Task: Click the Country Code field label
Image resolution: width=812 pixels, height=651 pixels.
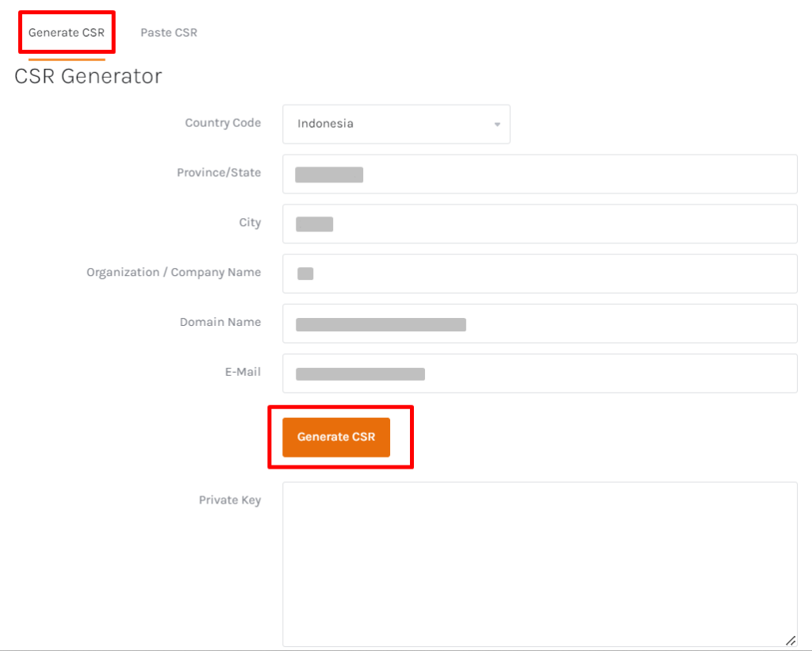Action: (x=223, y=123)
